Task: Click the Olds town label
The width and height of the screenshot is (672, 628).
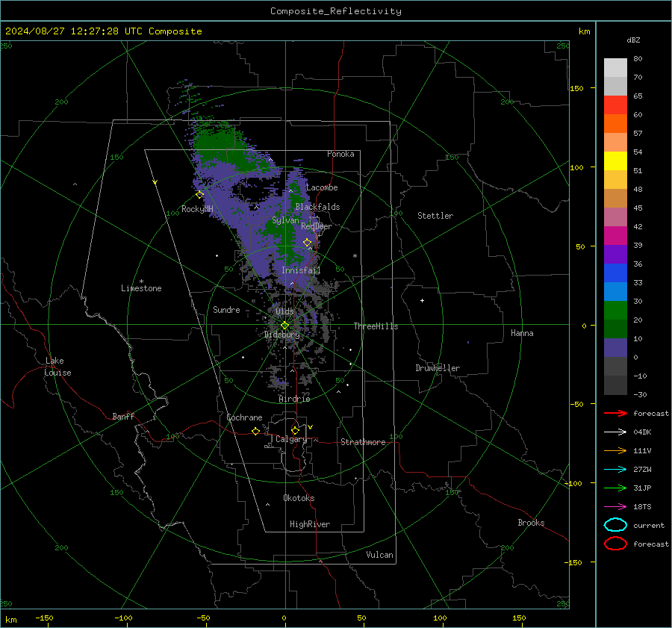Action: 284,311
